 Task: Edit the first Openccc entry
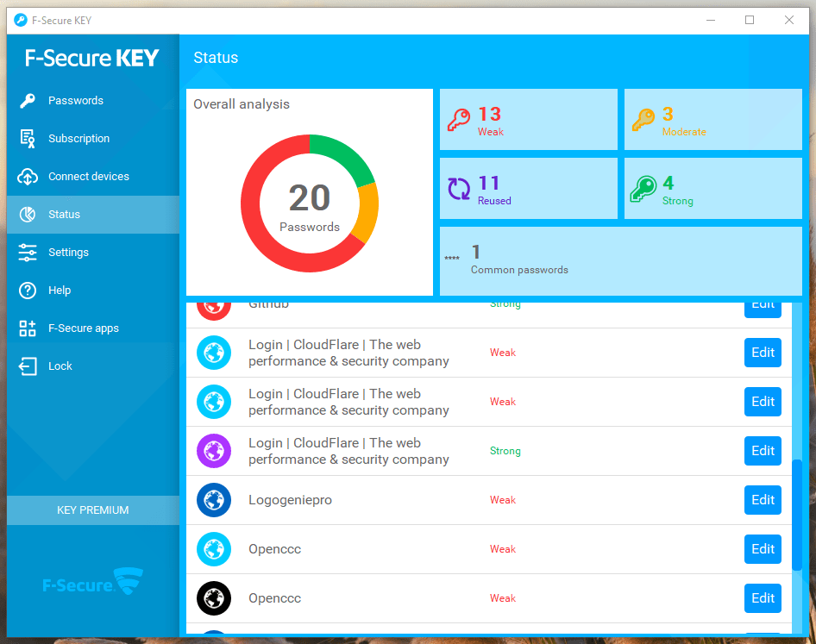click(763, 549)
